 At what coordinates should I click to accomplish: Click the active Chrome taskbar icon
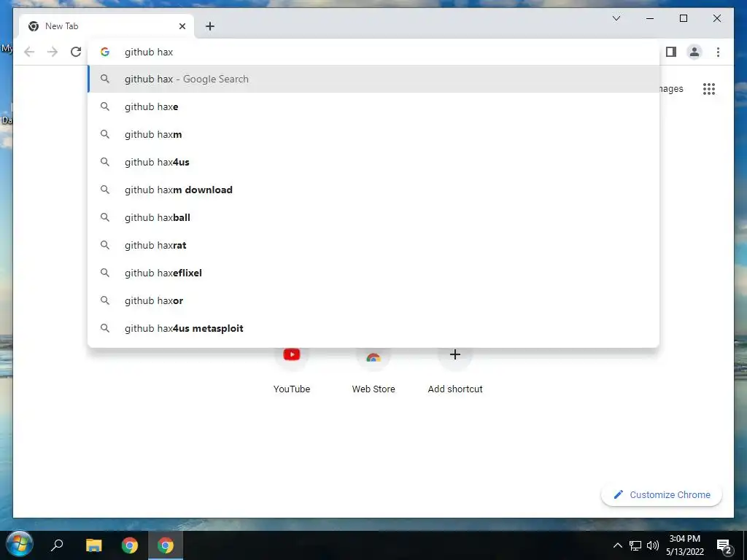[x=166, y=545]
